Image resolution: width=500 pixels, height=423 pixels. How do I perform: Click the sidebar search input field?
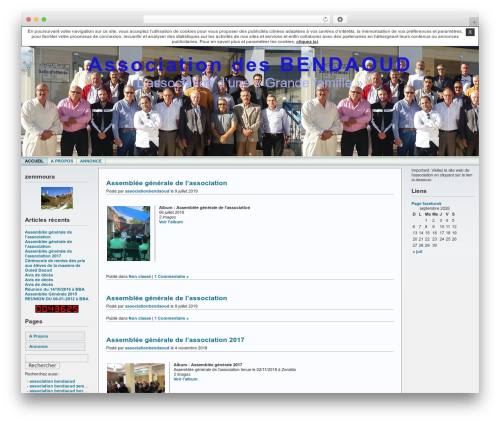(57, 358)
